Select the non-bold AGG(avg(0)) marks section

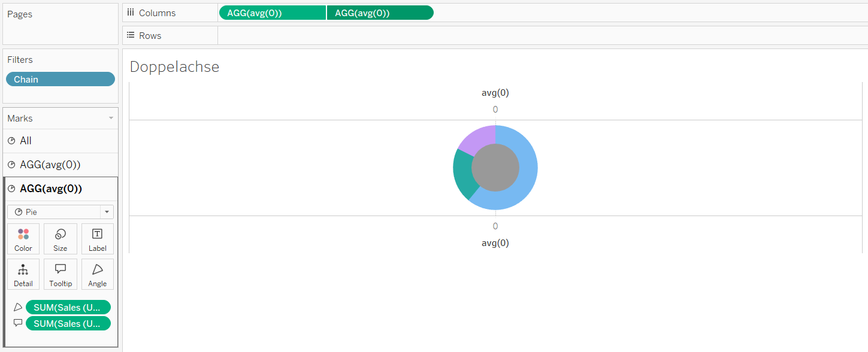pyautogui.click(x=50, y=165)
